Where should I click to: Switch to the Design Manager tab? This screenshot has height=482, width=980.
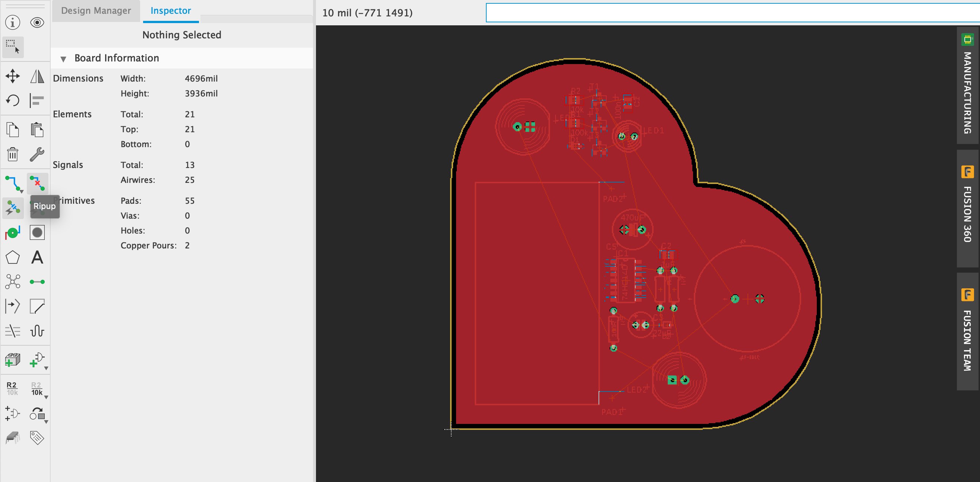click(95, 10)
